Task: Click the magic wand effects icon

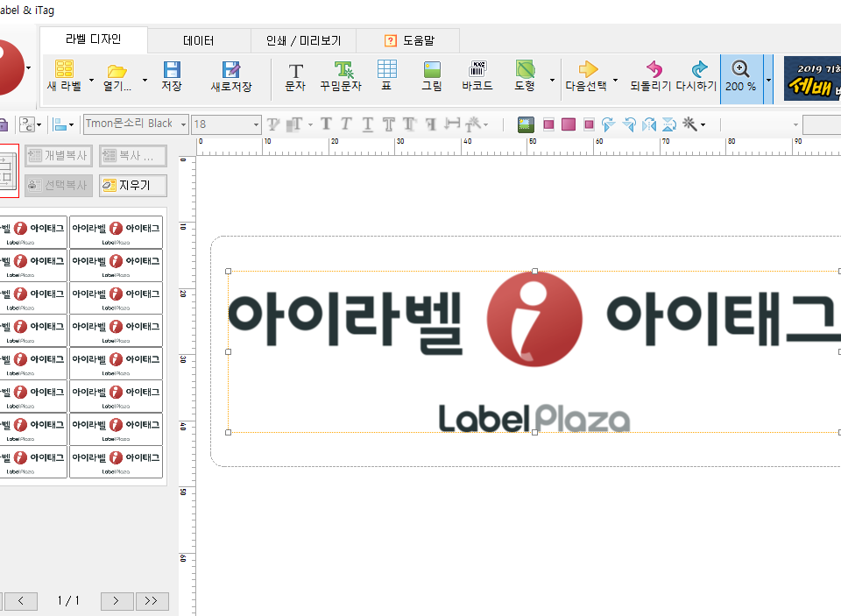Action: click(689, 124)
